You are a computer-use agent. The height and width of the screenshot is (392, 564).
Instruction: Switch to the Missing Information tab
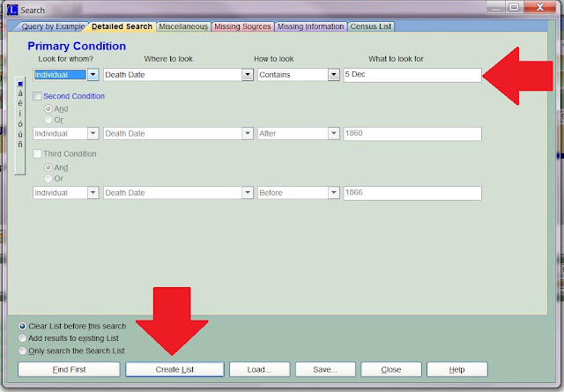coord(311,26)
